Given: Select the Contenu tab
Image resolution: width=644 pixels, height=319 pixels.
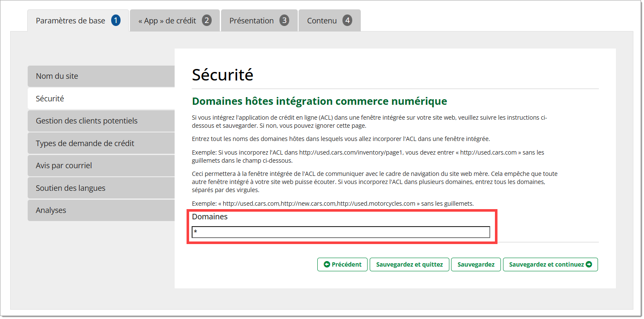Looking at the screenshot, I should (322, 21).
